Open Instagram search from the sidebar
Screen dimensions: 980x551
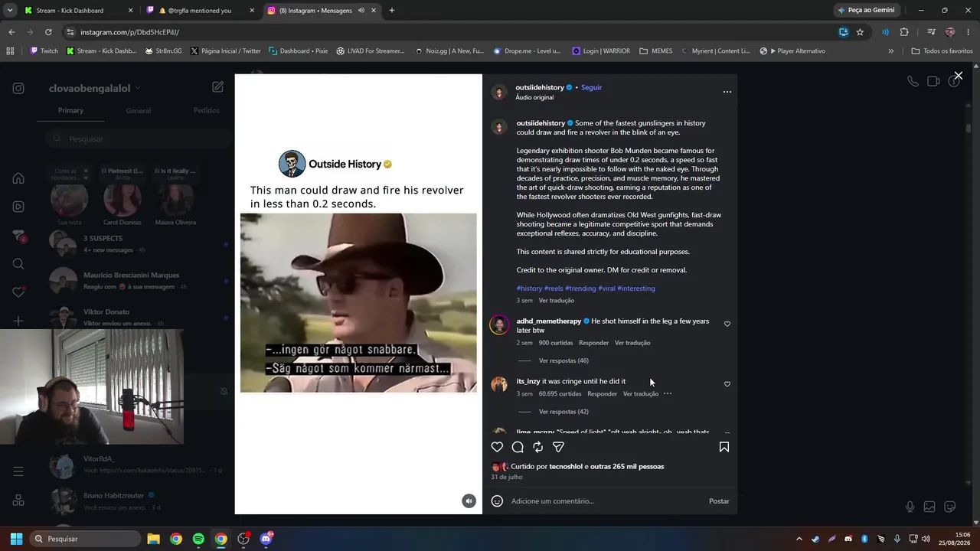[18, 264]
